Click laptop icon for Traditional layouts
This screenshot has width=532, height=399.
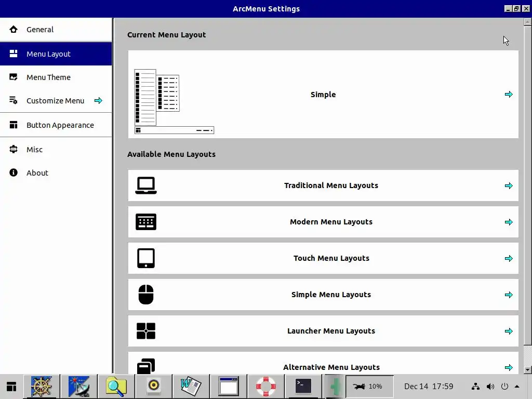[146, 185]
